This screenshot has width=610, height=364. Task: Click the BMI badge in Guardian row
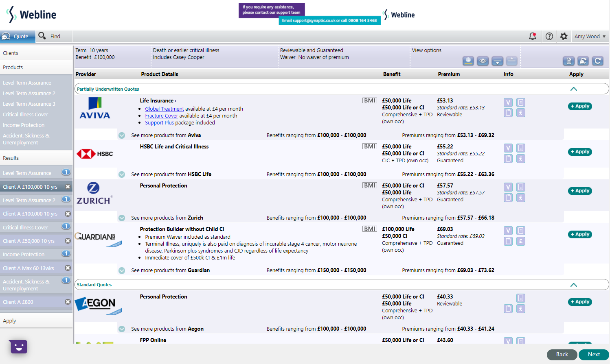370,229
